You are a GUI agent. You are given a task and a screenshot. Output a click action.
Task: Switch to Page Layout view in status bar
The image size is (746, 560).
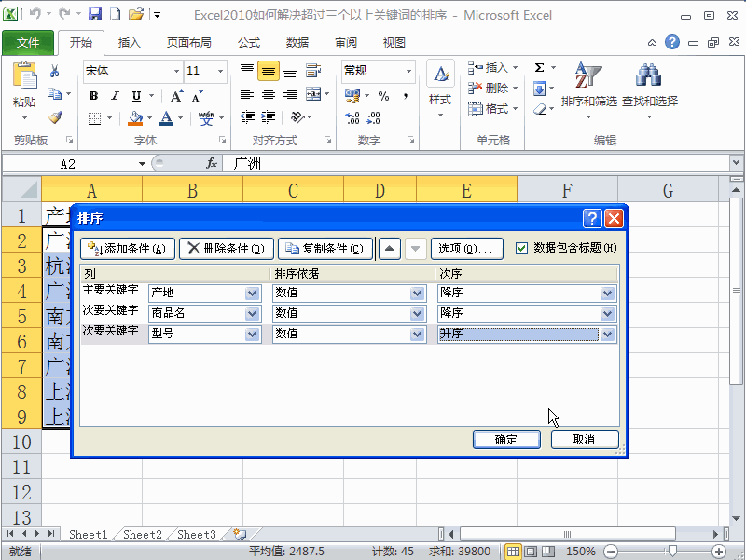[x=531, y=552]
